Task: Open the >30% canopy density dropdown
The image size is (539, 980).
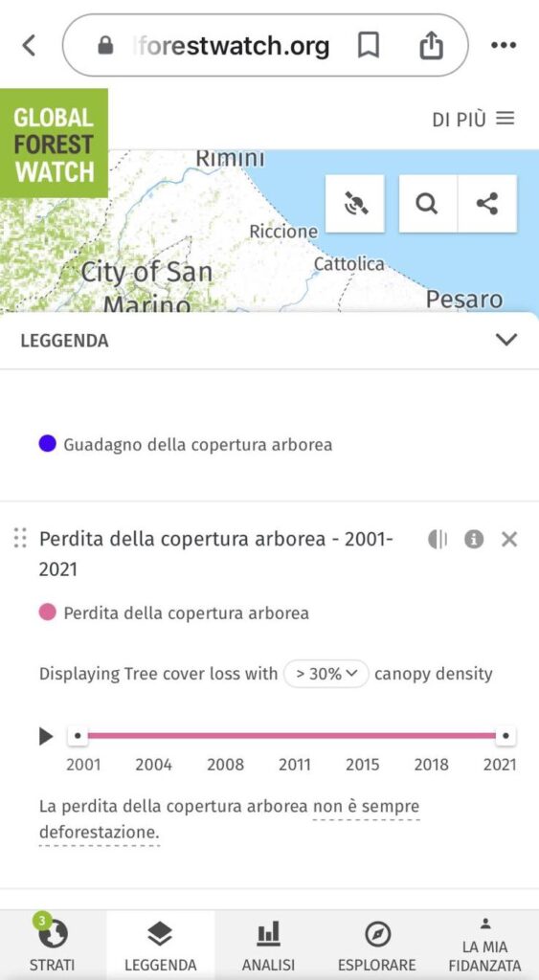Action: point(326,674)
